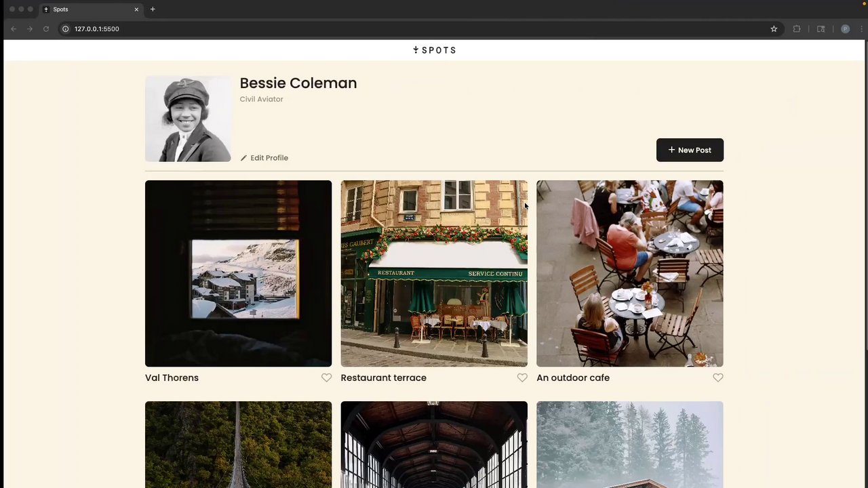868x488 pixels.
Task: Bookmark this page with the star icon
Action: (774, 29)
